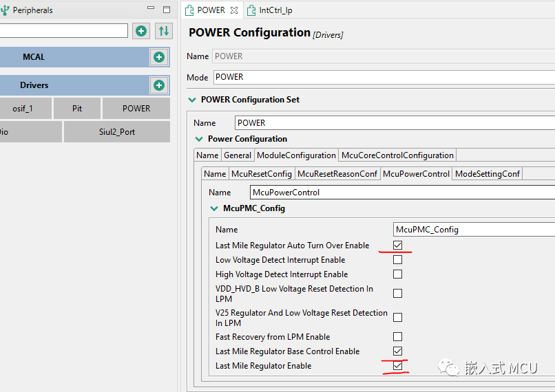Select the Siul2_Port driver button
This screenshot has width=555, height=392.
click(x=117, y=132)
